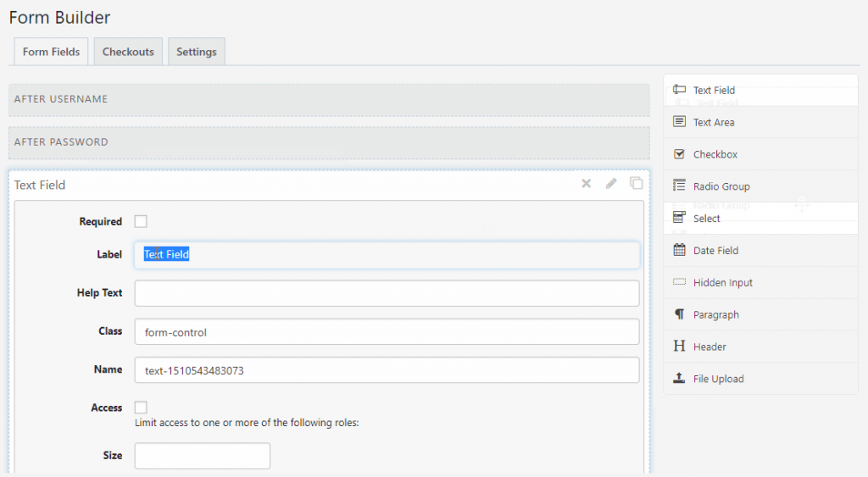
Task: Click the Paragraph pilcrow icon
Action: click(x=679, y=313)
